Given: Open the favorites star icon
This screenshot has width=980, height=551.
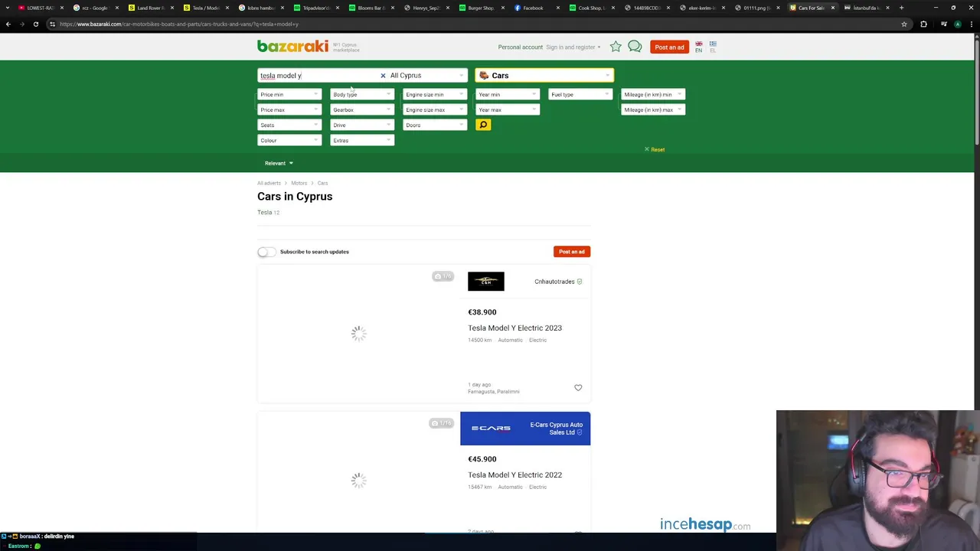Looking at the screenshot, I should 616,47.
